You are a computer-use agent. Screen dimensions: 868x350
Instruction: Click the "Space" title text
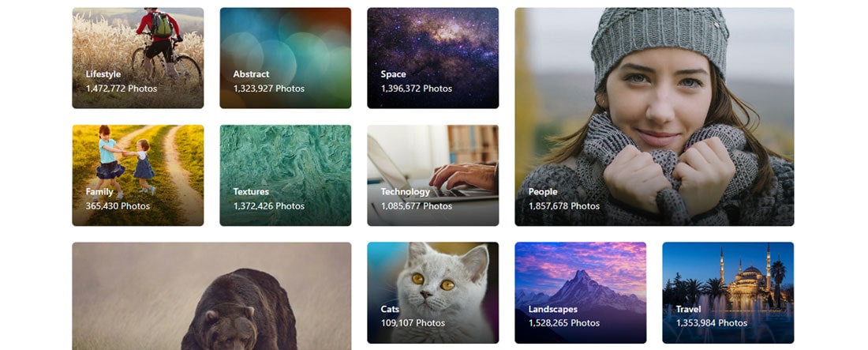click(x=393, y=74)
